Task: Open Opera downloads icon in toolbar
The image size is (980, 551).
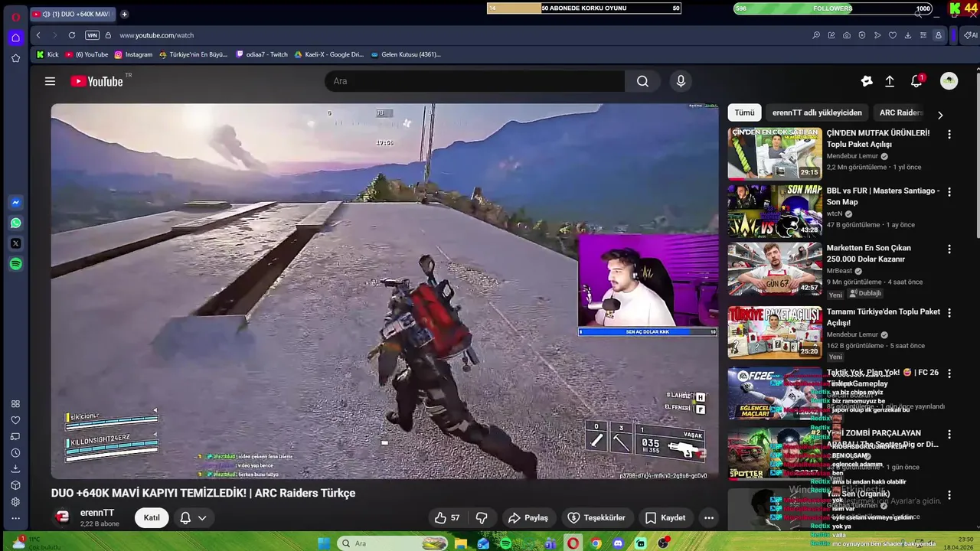Action: (907, 35)
